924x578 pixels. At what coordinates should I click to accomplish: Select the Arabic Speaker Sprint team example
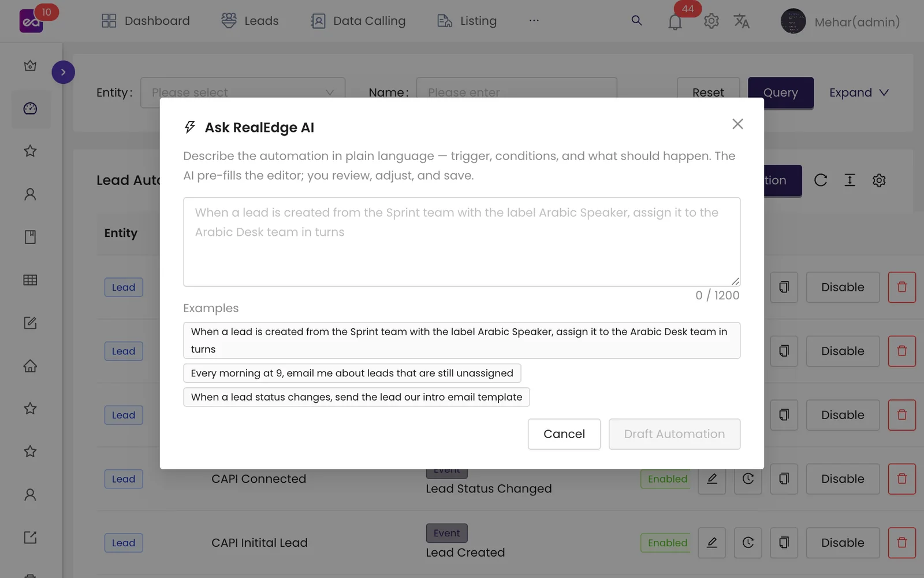tap(461, 340)
